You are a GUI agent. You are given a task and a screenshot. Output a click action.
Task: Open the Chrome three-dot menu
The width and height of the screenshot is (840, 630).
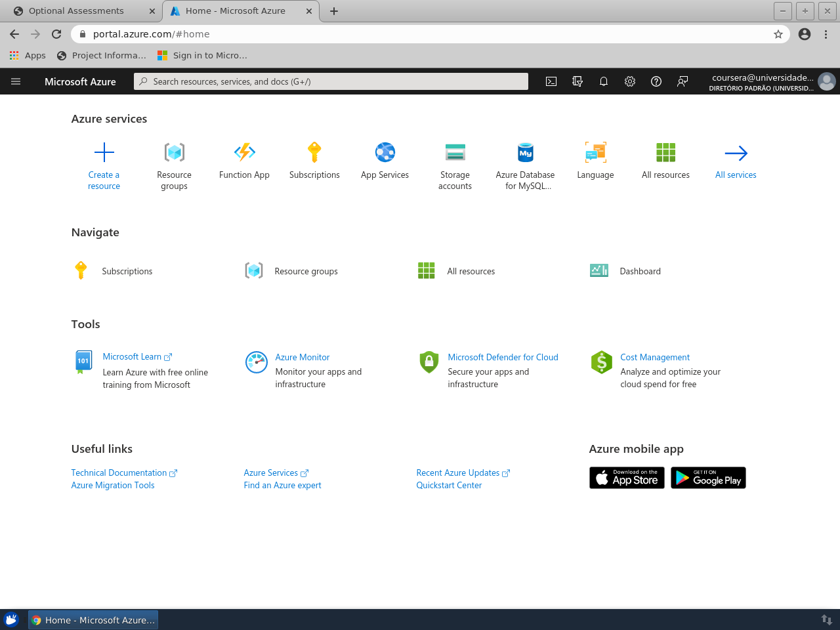click(x=826, y=34)
